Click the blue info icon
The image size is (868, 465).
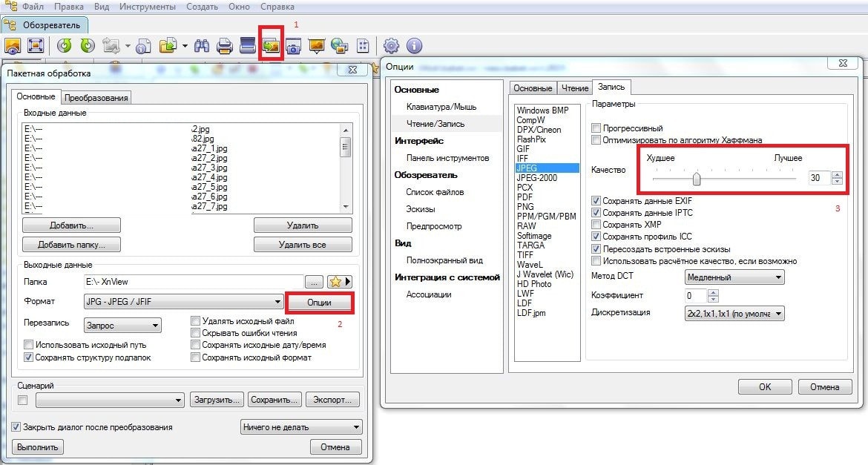coord(414,46)
